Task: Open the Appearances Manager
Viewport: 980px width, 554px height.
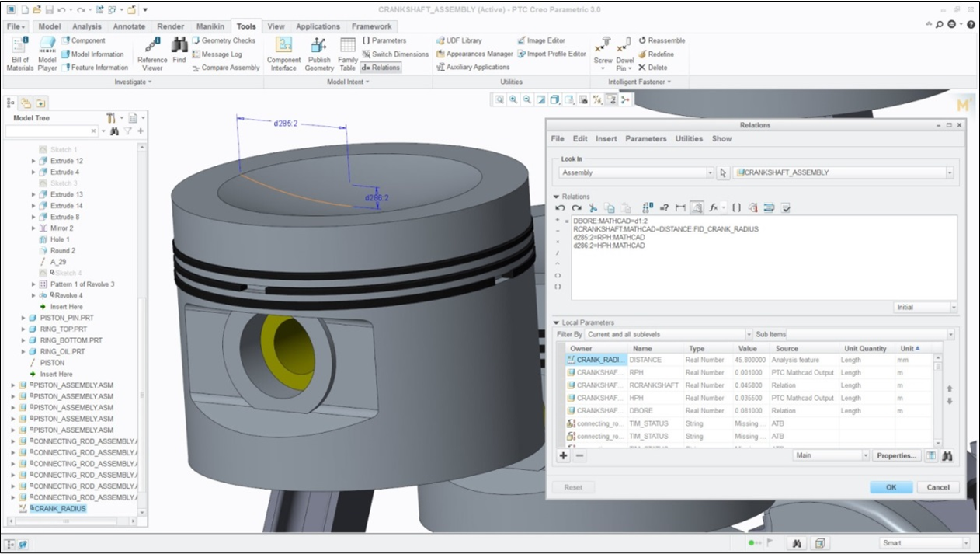Action: coord(474,54)
